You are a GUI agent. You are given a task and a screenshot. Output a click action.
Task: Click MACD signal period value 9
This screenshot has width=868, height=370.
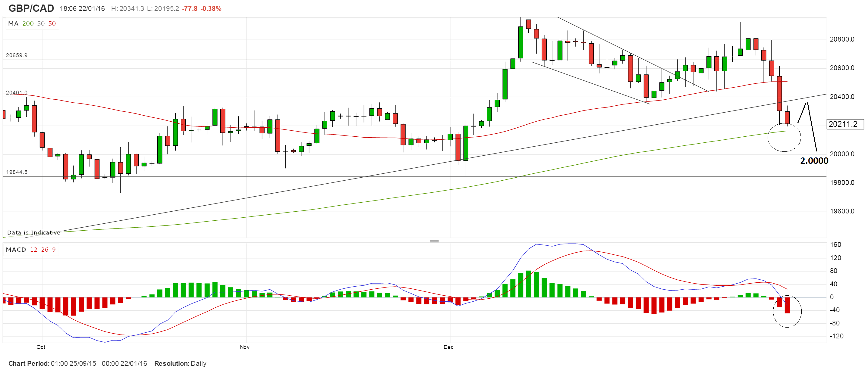point(54,250)
